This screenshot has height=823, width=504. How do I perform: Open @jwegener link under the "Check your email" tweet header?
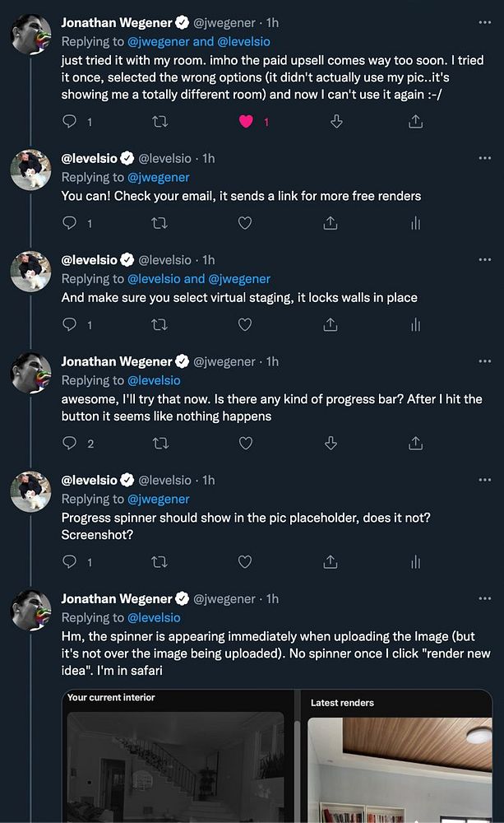[x=158, y=177]
